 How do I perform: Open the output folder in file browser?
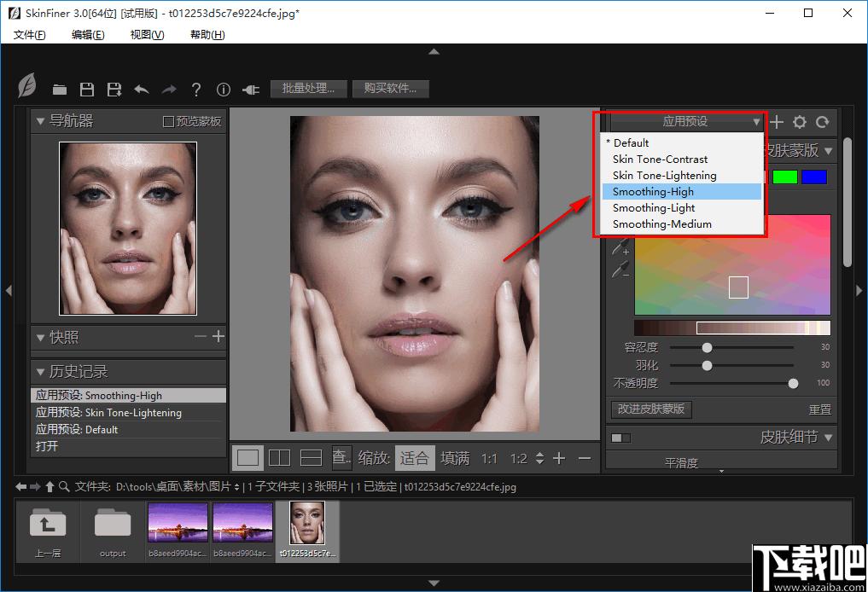pos(113,530)
